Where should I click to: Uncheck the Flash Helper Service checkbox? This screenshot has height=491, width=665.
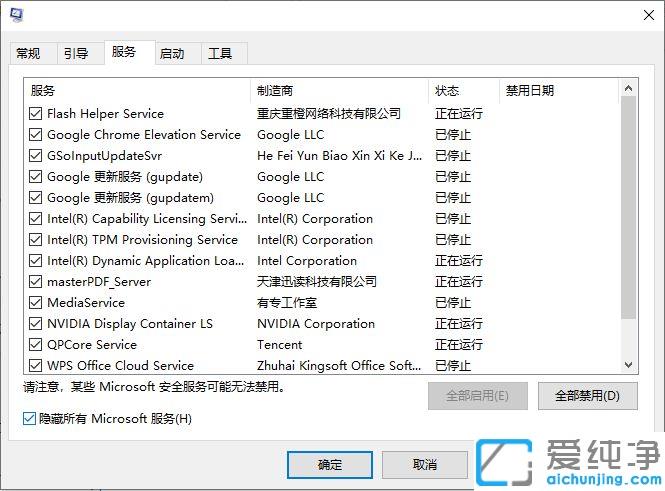(36, 114)
